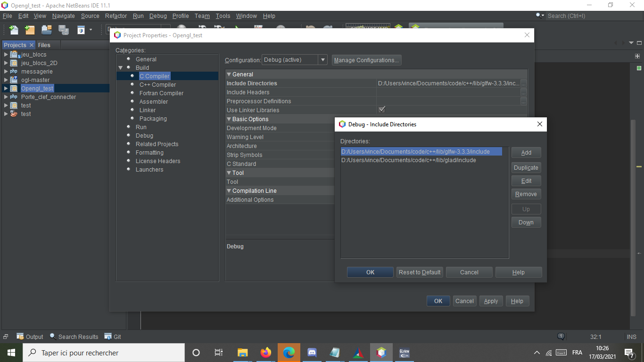The width and height of the screenshot is (644, 362).
Task: Click the Down button
Action: [x=526, y=222]
